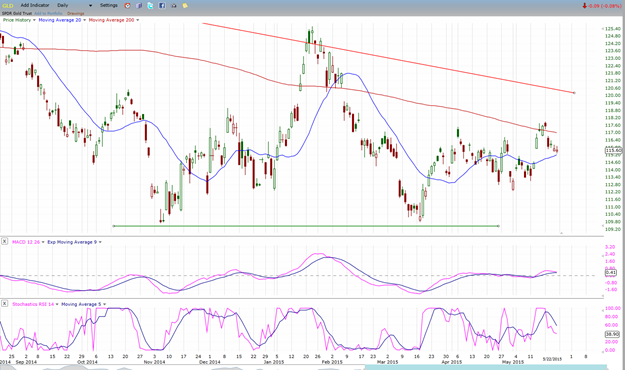The width and height of the screenshot is (625, 370).
Task: Click the Mar 2015 axis label
Action: coord(387,362)
